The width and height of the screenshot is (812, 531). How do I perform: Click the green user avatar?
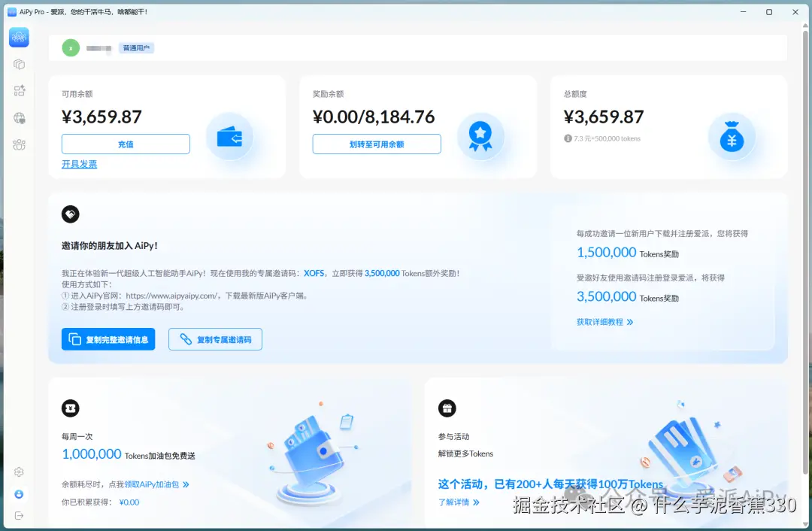71,48
